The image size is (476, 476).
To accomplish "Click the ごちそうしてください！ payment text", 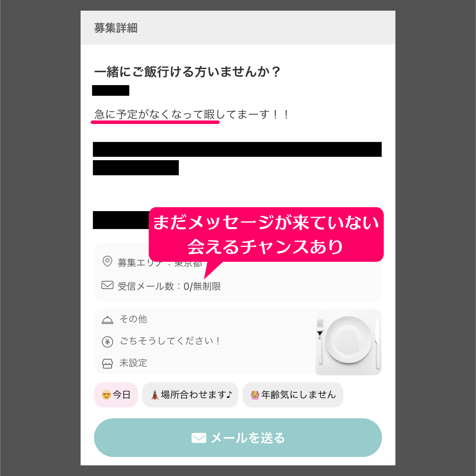I will coord(170,341).
